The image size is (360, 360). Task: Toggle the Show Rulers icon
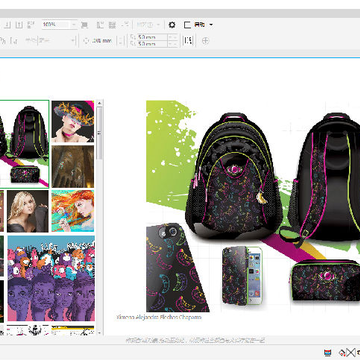(x=100, y=25)
